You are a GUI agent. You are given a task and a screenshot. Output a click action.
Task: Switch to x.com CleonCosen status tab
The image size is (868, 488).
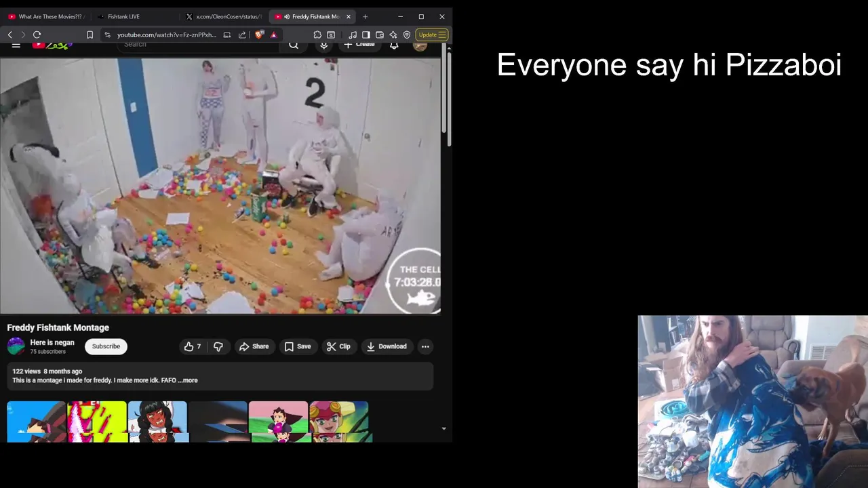point(224,16)
